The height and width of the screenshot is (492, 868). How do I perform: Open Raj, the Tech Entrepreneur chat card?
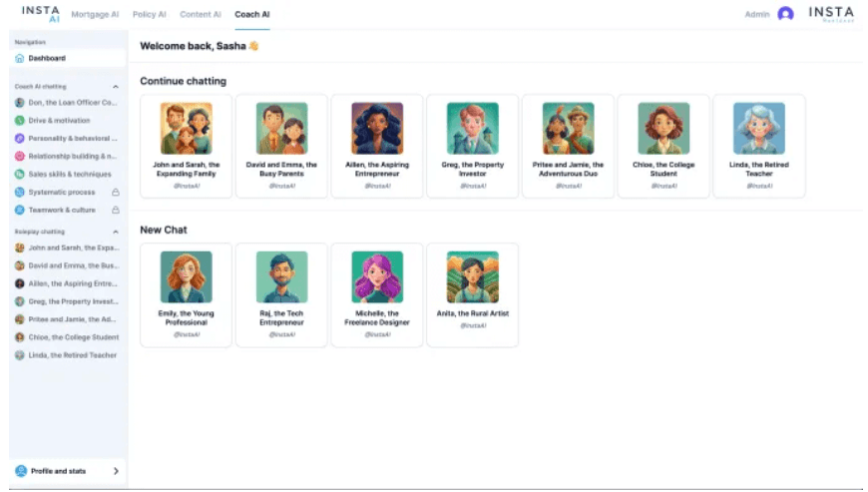click(281, 294)
